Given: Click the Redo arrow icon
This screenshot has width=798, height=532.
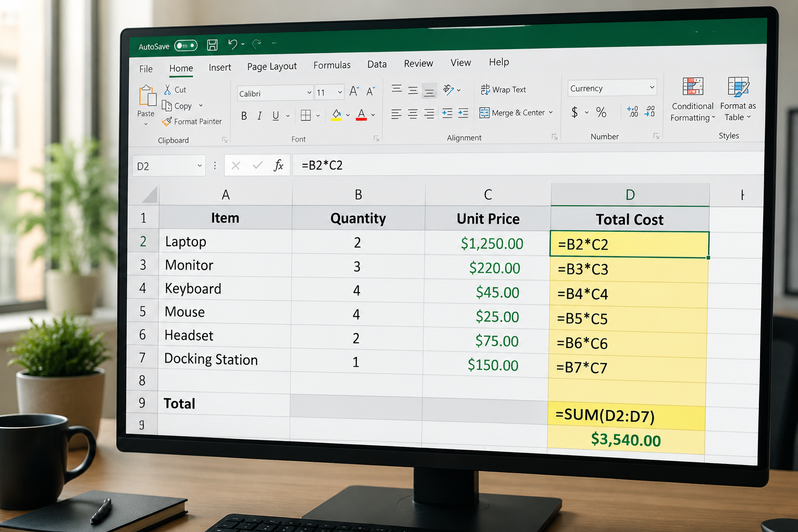Looking at the screenshot, I should (x=257, y=44).
